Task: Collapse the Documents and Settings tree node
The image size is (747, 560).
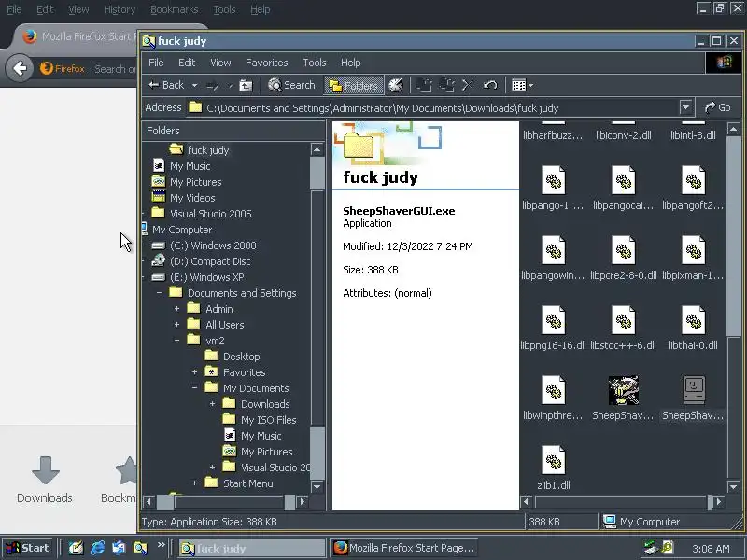Action: (159, 293)
